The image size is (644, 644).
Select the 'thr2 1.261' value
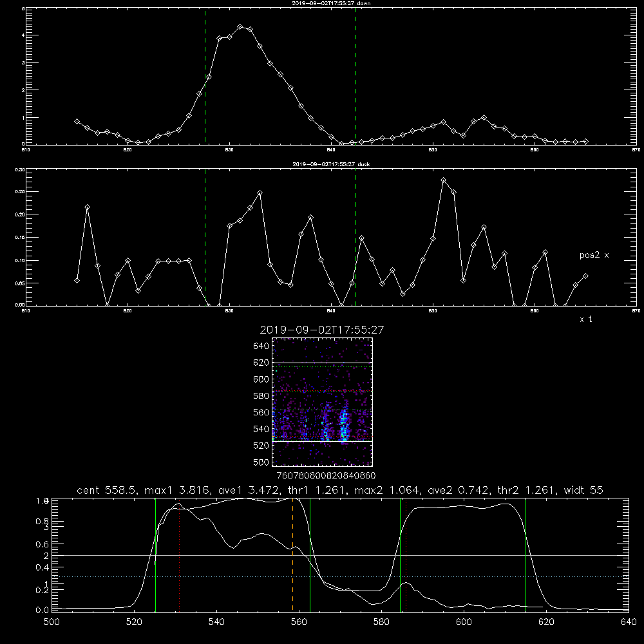(x=528, y=490)
